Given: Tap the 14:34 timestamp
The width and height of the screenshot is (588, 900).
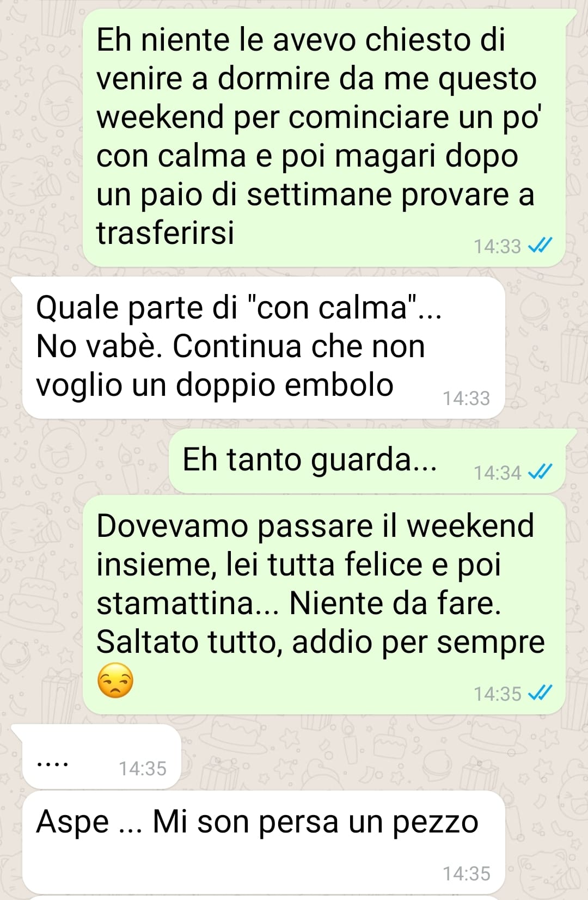Looking at the screenshot, I should [x=497, y=473].
